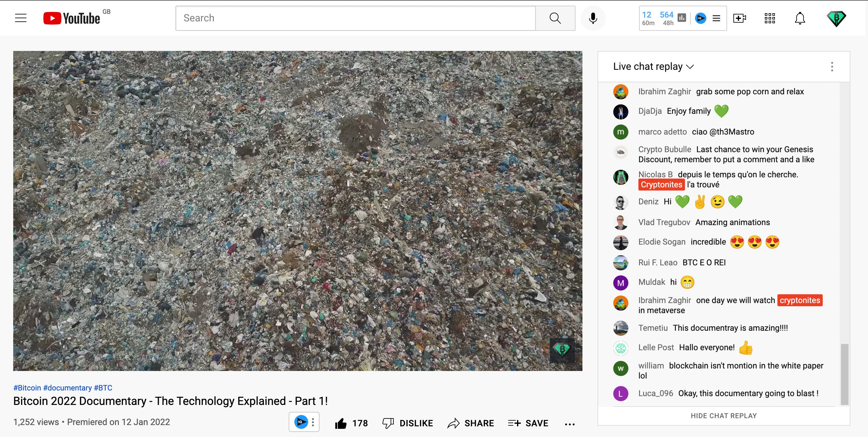Click 'Amazing animations' chat message
The width and height of the screenshot is (868, 437).
coord(732,222)
